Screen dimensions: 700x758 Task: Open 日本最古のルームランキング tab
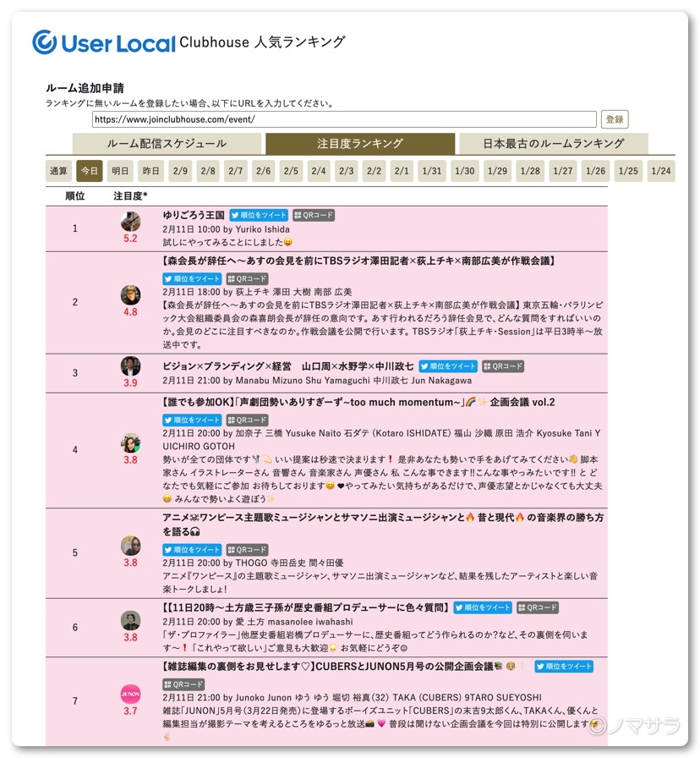coord(553,144)
